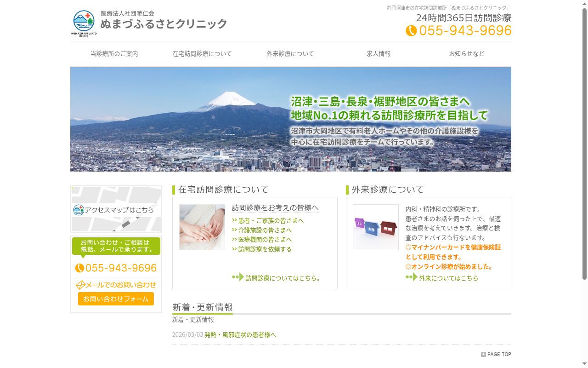Click the Numazu Furusato Clinic logo icon
This screenshot has width=588, height=368.
click(84, 23)
